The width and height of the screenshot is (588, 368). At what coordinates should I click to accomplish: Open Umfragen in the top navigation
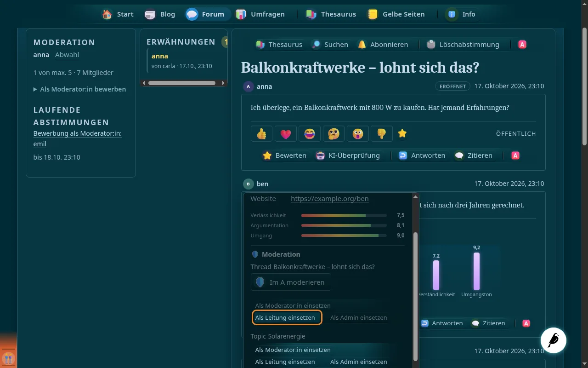260,14
